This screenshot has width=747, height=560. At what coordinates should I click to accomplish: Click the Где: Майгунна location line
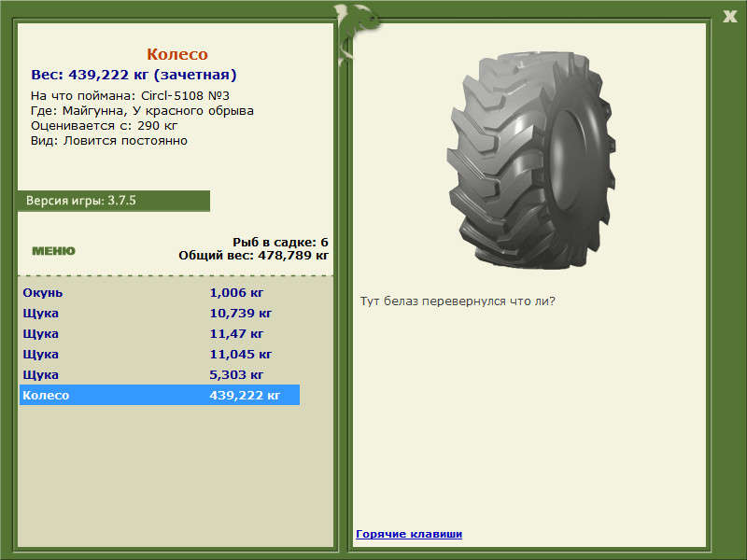pos(142,111)
